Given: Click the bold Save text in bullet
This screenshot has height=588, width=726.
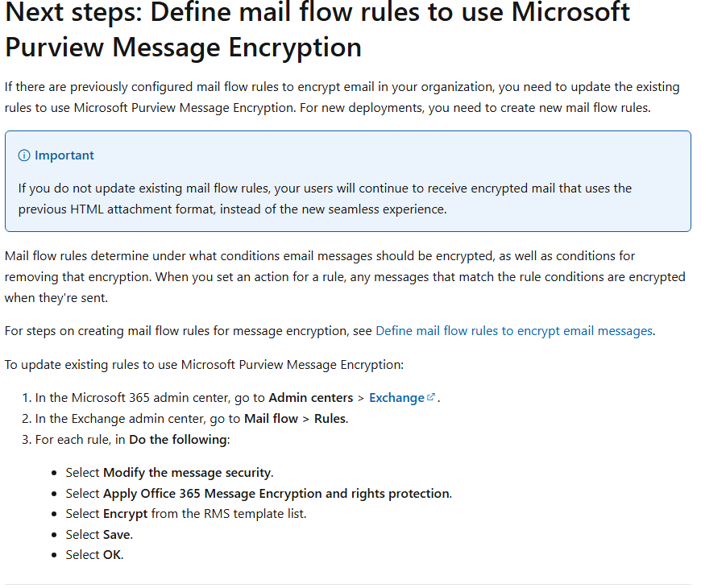Looking at the screenshot, I should [117, 535].
